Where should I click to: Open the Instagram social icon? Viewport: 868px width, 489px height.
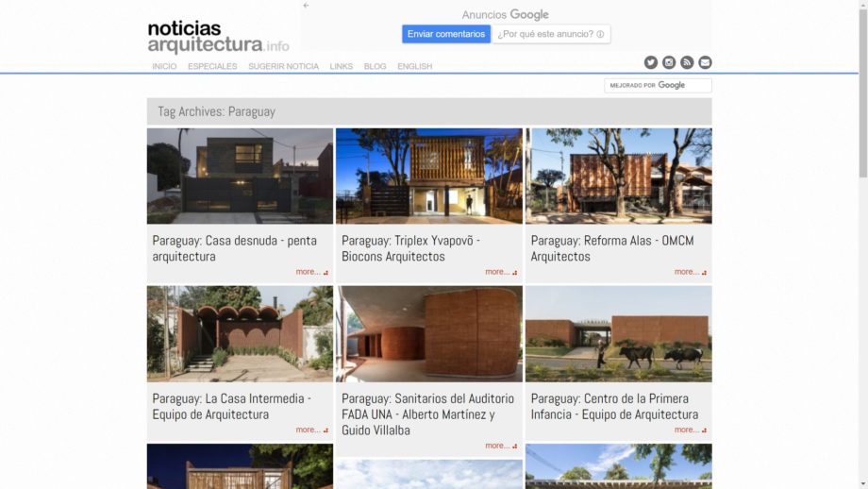pyautogui.click(x=669, y=62)
